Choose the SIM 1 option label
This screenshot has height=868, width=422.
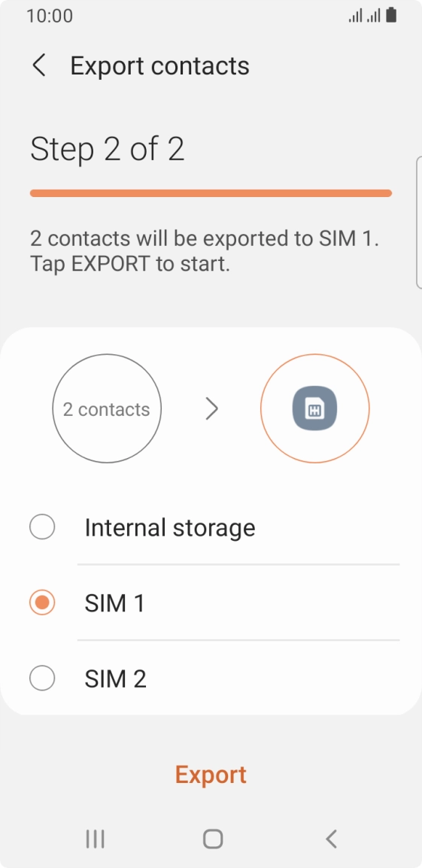[x=114, y=602]
